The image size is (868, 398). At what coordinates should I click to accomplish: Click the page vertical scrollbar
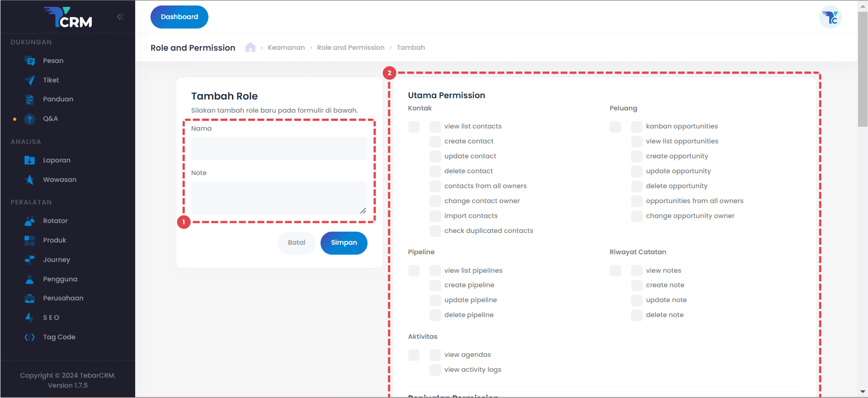[x=863, y=68]
